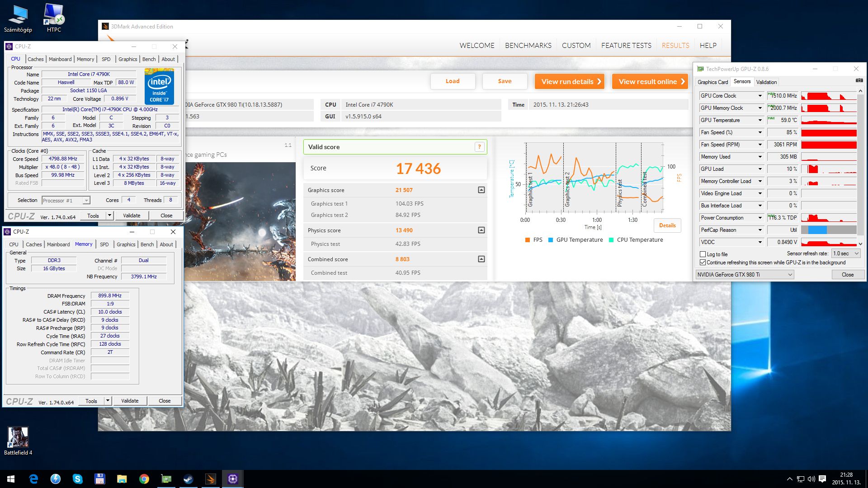
Task: Open Valid score help question mark
Action: point(479,147)
